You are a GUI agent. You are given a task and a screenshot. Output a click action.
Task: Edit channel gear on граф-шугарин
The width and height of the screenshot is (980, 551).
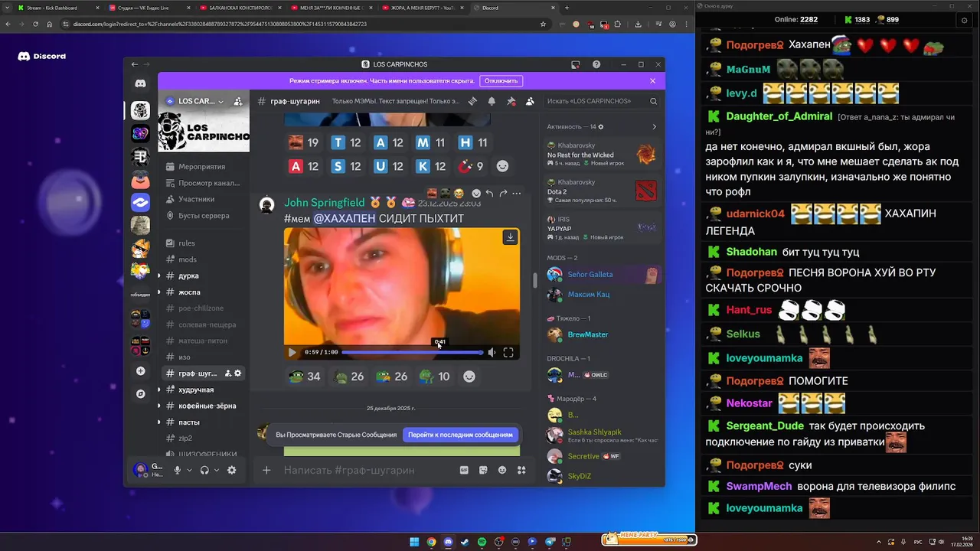[x=238, y=373]
